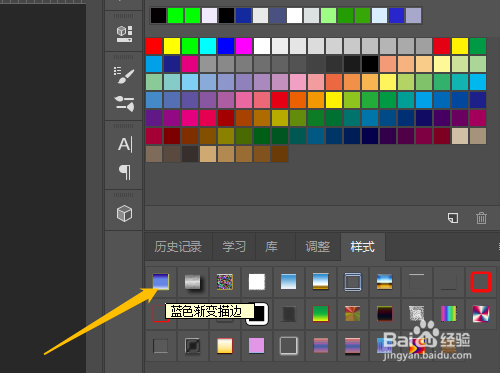This screenshot has width=500, height=373.
Task: Apply the gray speckled texture style
Action: point(417,314)
